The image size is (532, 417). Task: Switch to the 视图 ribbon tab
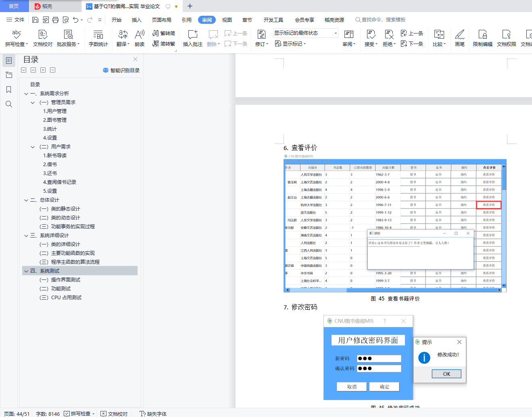[227, 20]
